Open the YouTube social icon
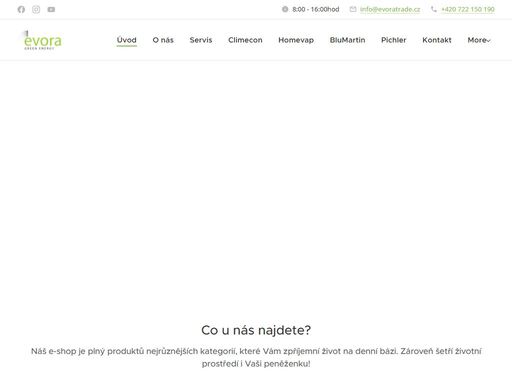The width and height of the screenshot is (512, 384). pyautogui.click(x=51, y=9)
